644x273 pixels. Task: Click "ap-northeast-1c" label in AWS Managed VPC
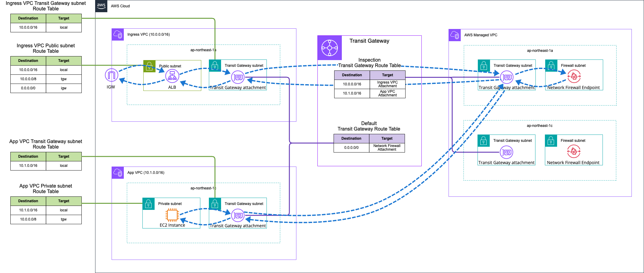click(540, 126)
